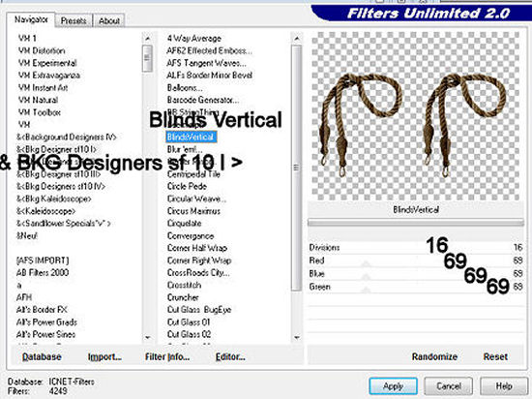Click category list scroll-up arrow
The width and height of the screenshot is (532, 399).
pos(148,39)
